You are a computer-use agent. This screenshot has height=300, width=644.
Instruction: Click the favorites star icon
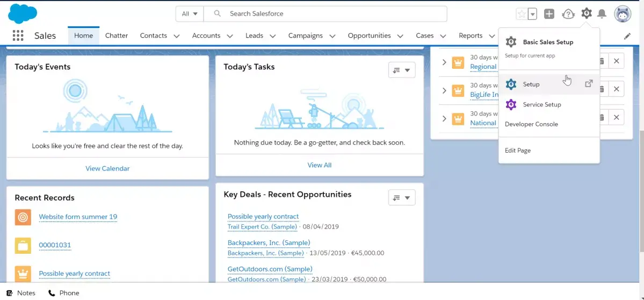tap(522, 13)
